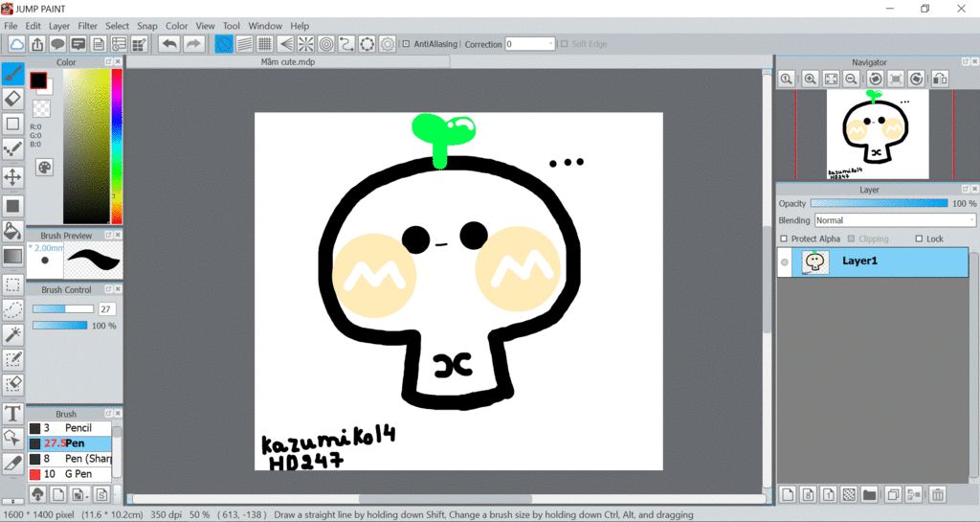Select the transparent color swatch
The image size is (980, 522).
41,109
